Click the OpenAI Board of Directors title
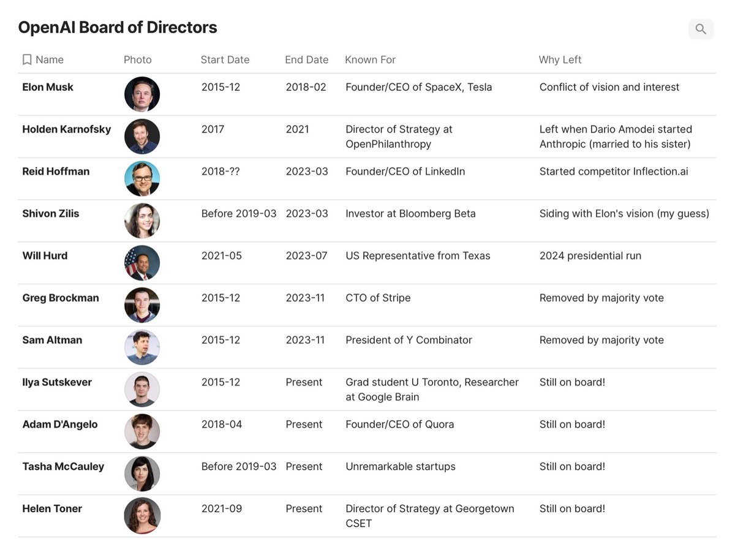This screenshot has height=560, width=735. tap(118, 28)
